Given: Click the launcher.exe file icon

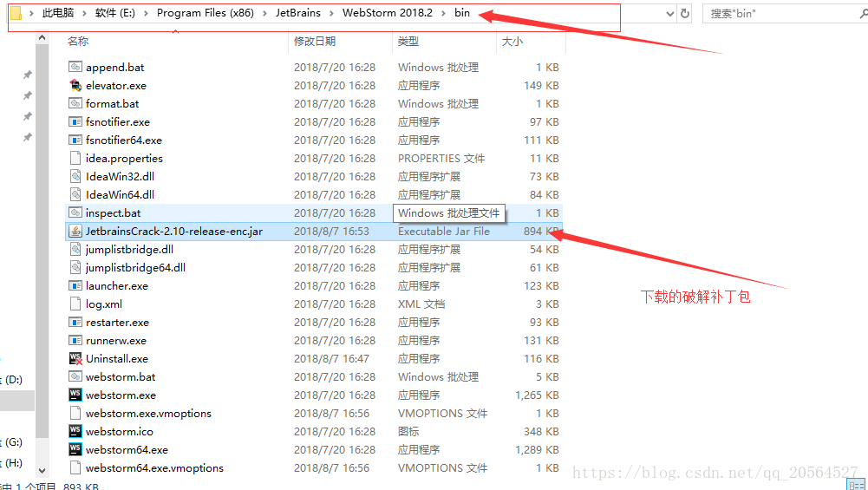Looking at the screenshot, I should 75,285.
